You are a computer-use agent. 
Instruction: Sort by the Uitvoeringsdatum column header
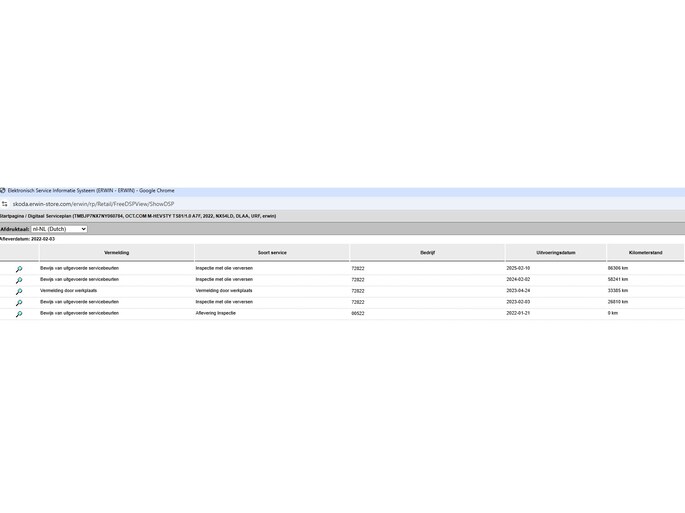(x=555, y=253)
